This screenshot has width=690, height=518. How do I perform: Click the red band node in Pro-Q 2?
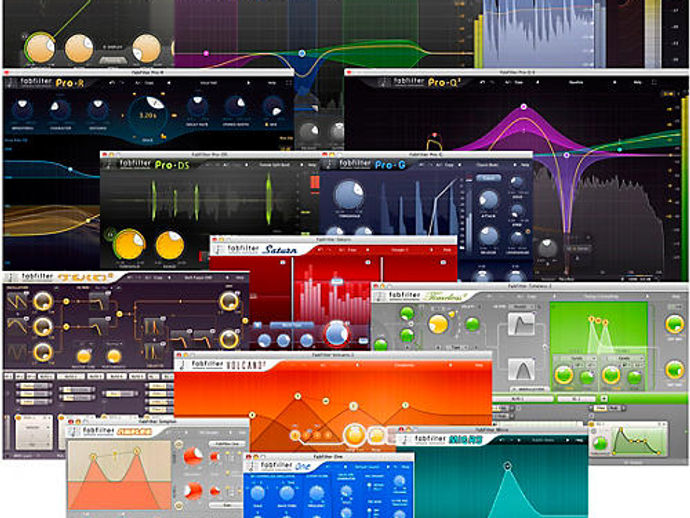(x=435, y=136)
